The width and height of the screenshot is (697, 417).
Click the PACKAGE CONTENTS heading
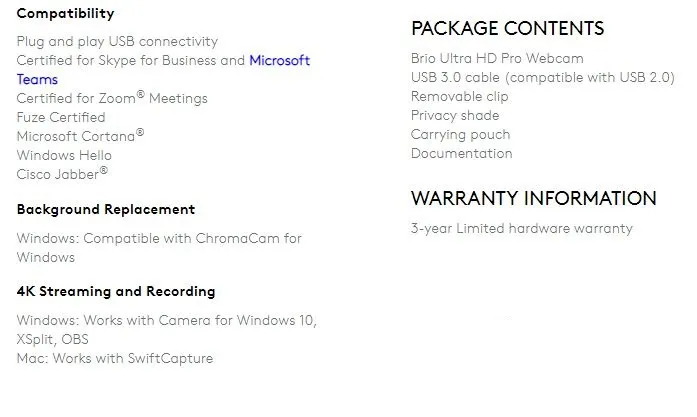coord(507,28)
